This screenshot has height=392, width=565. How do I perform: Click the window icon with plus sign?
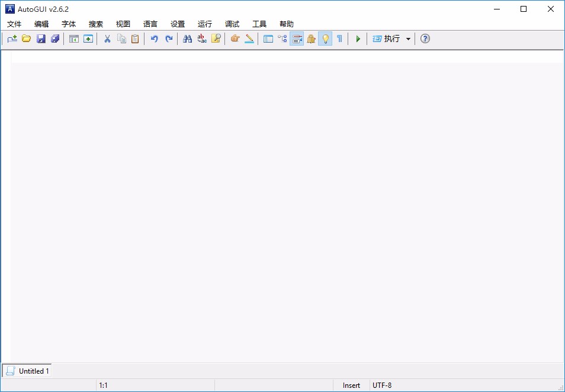click(88, 38)
